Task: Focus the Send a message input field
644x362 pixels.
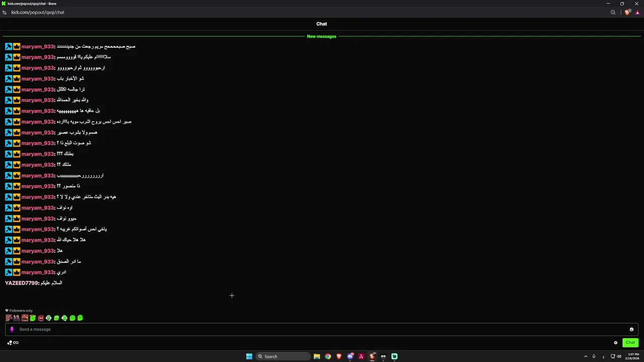Action: 321,329
